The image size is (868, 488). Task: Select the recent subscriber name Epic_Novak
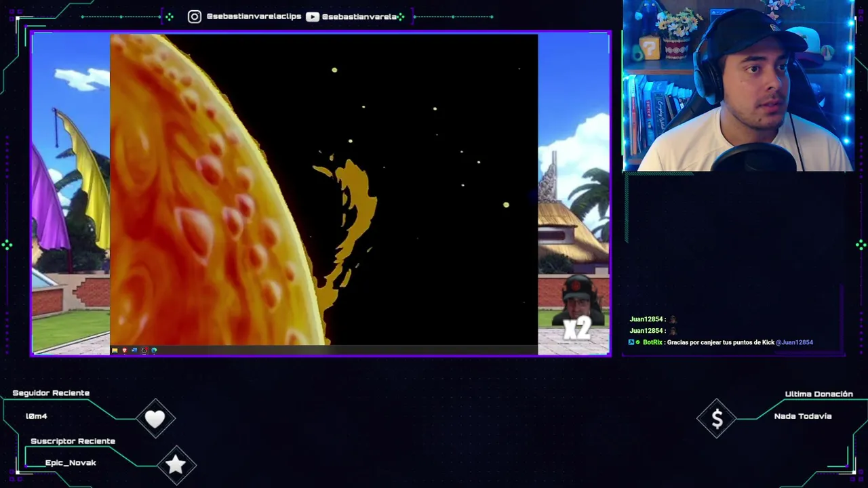click(x=71, y=463)
